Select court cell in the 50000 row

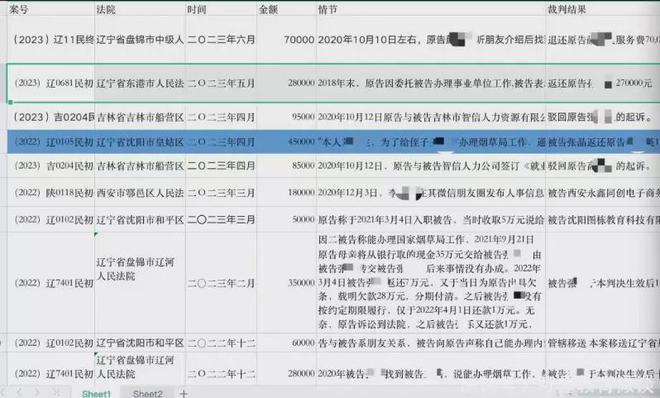[140, 219]
